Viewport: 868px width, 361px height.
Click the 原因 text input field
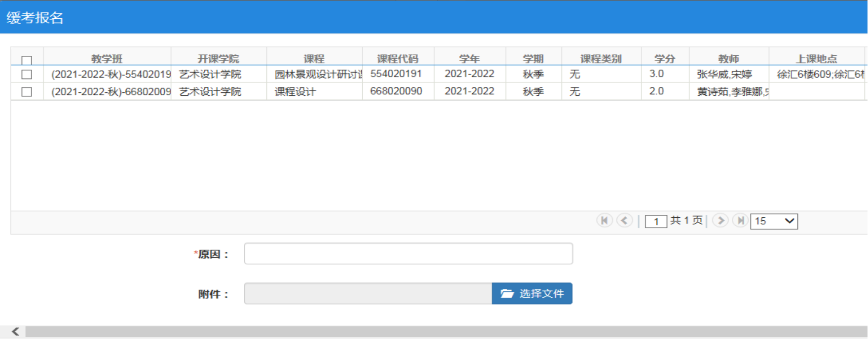pos(408,254)
